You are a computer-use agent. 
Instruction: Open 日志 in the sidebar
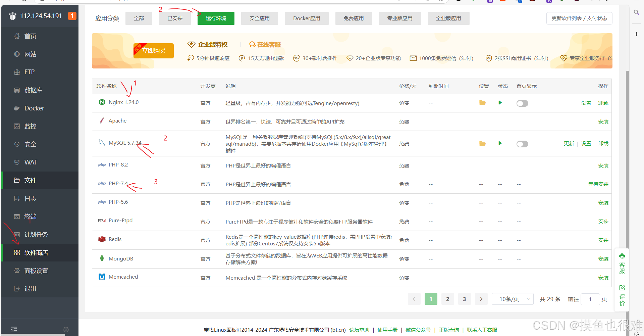click(40, 198)
